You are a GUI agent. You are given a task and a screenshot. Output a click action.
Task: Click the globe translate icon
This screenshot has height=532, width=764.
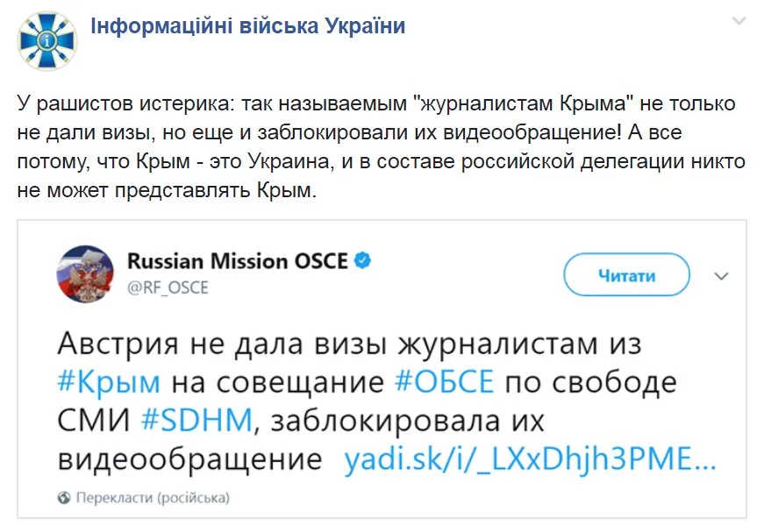(x=63, y=499)
